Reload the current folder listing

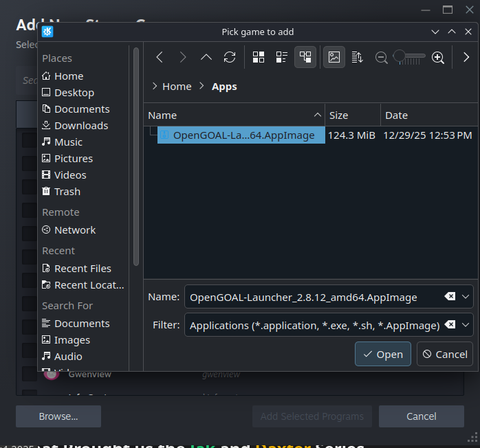230,58
